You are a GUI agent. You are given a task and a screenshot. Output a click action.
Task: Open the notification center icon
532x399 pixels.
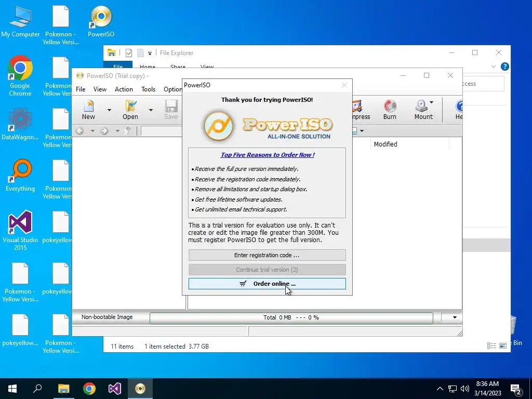click(x=516, y=389)
